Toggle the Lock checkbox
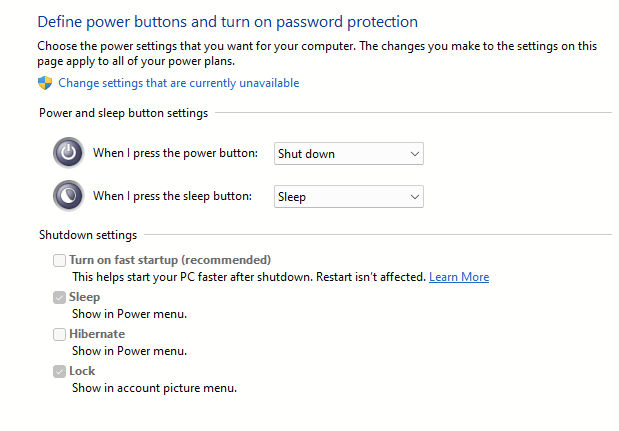Viewport: 619px width, 431px height. click(x=59, y=371)
